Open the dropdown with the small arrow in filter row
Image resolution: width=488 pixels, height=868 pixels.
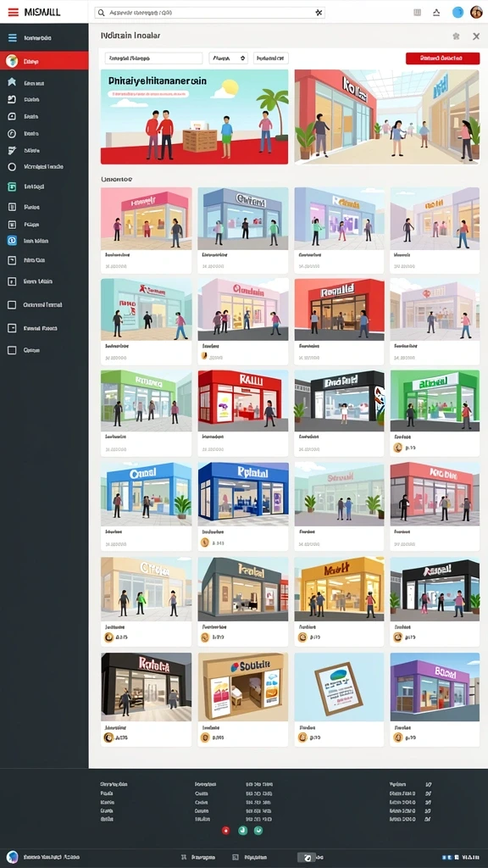[x=228, y=58]
